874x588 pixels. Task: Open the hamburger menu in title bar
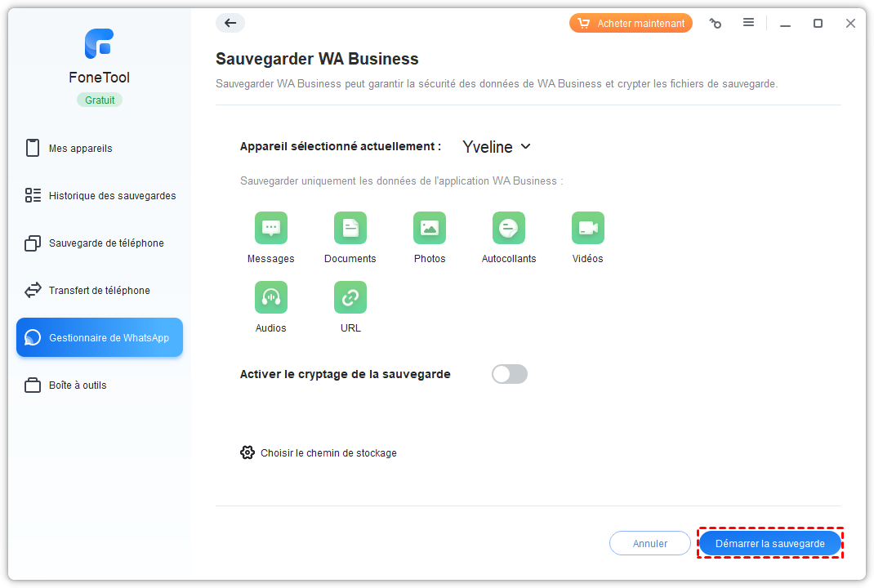[748, 23]
